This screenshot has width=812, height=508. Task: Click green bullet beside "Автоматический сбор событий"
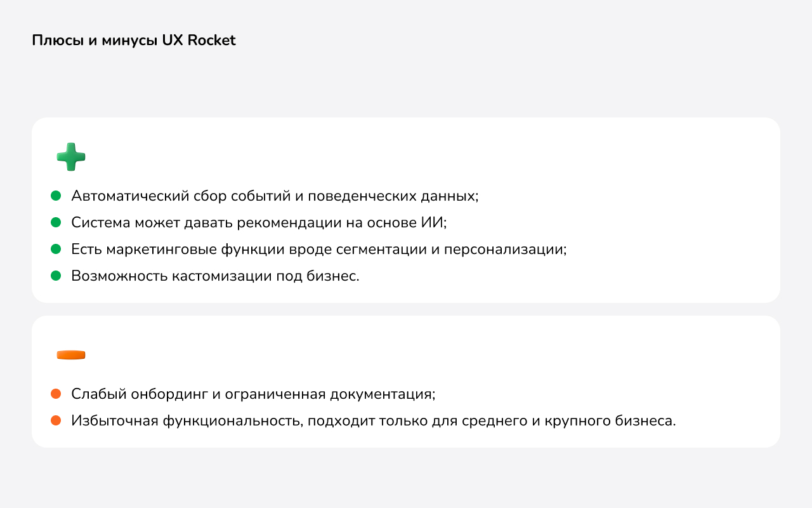tap(56, 196)
